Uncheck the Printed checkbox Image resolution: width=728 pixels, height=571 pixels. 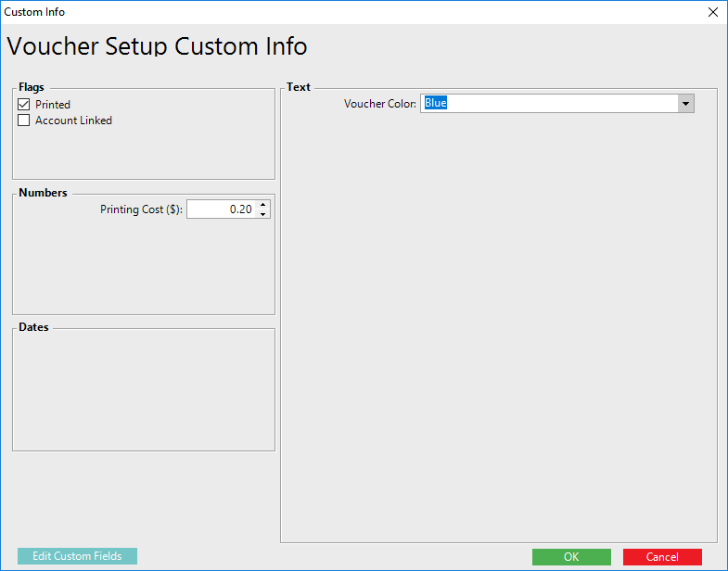tap(24, 105)
